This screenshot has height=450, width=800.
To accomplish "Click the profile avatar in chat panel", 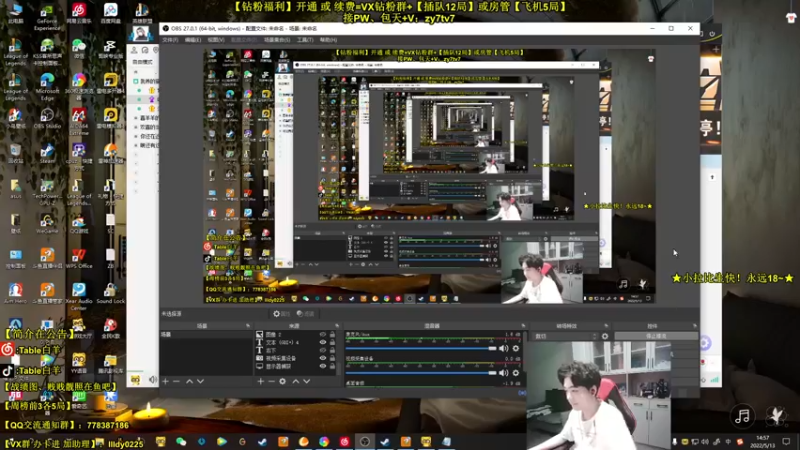I will click(140, 34).
